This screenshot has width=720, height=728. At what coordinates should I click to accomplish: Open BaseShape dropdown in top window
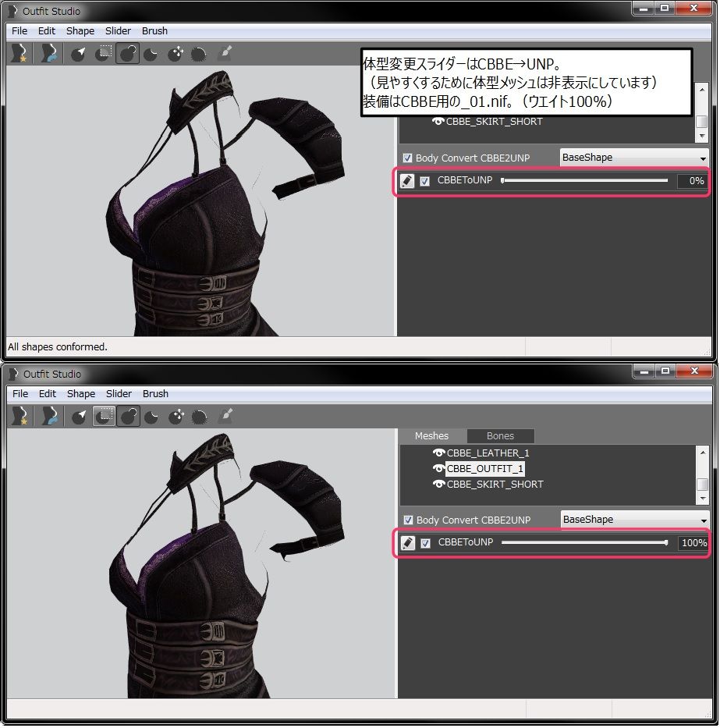(x=634, y=158)
